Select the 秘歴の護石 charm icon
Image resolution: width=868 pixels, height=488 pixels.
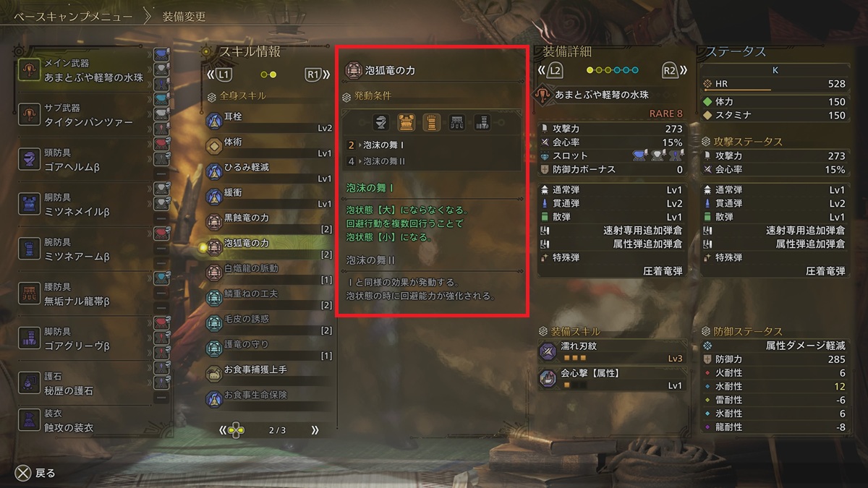pos(30,383)
